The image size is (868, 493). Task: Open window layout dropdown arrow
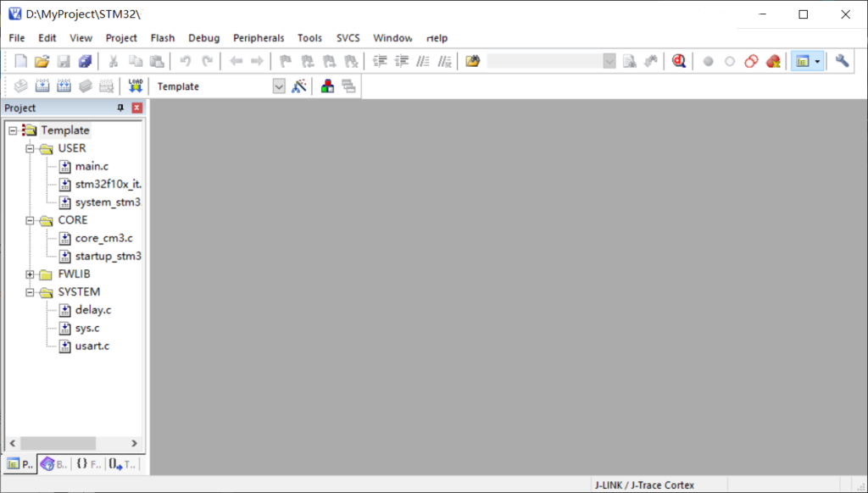[818, 62]
